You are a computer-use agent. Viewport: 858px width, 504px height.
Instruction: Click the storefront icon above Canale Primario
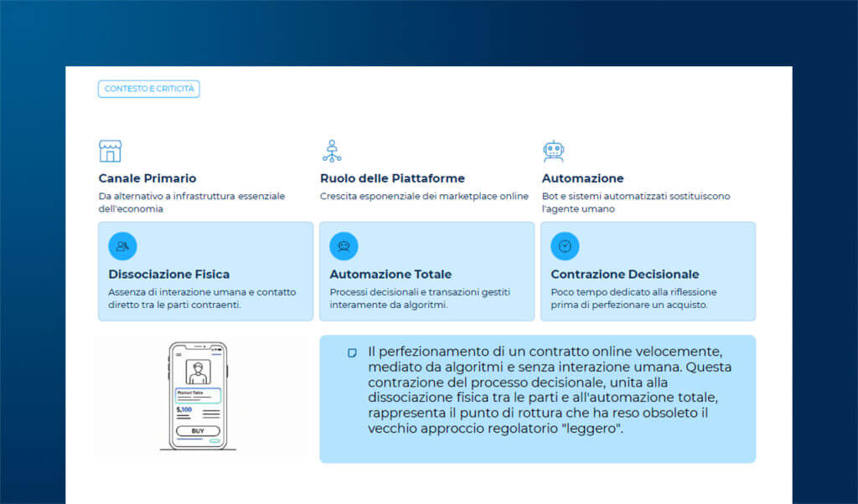pyautogui.click(x=110, y=151)
